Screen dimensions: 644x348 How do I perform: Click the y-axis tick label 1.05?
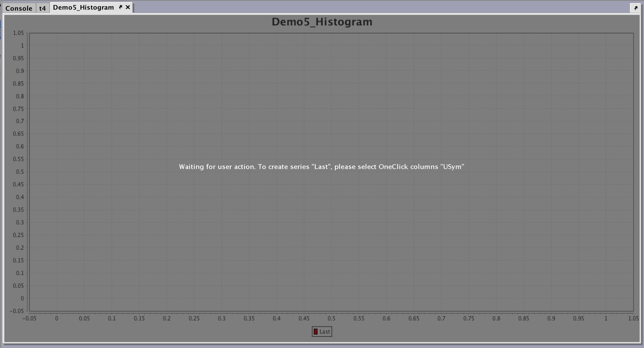(x=18, y=33)
